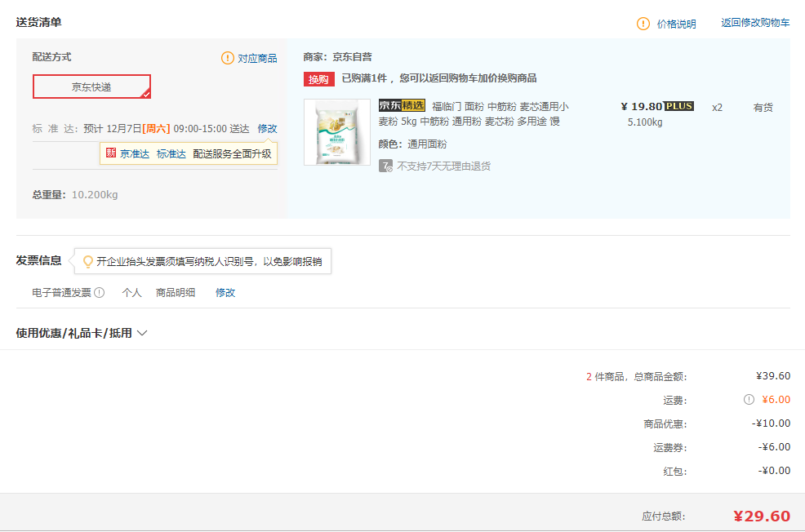
Task: Click the 红包 -¥0.00 value
Action: pos(774,471)
